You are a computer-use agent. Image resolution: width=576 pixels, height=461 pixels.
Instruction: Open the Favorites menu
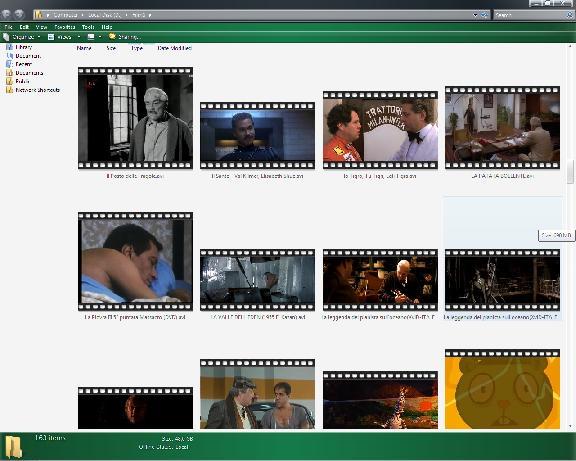click(65, 27)
